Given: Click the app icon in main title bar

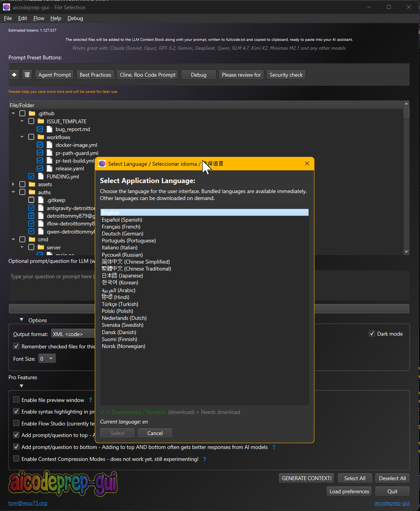Looking at the screenshot, I should coord(7,7).
